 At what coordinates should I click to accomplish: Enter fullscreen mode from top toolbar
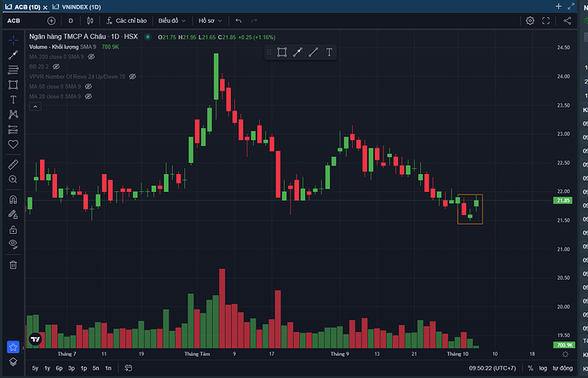click(x=546, y=21)
